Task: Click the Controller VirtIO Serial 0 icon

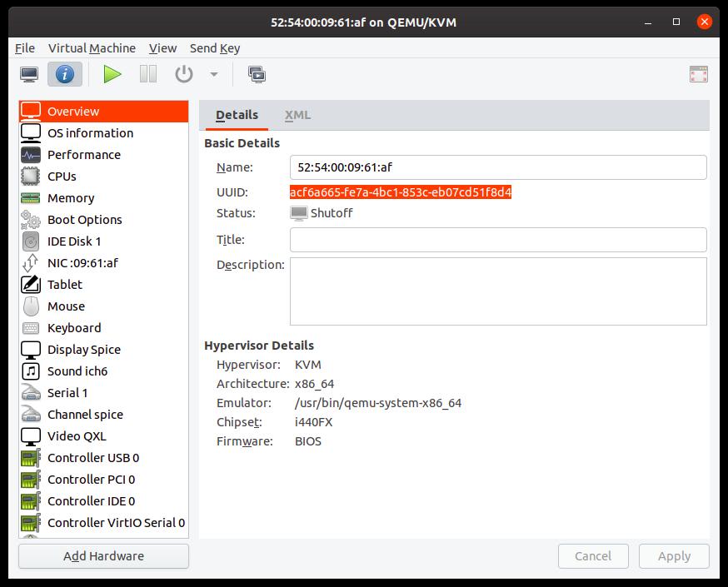Action: point(31,523)
